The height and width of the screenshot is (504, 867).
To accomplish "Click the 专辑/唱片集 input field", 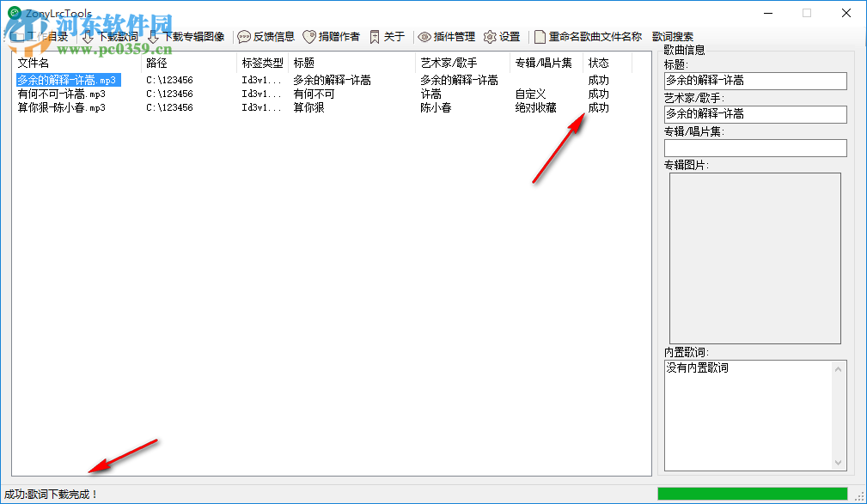I will click(x=754, y=148).
